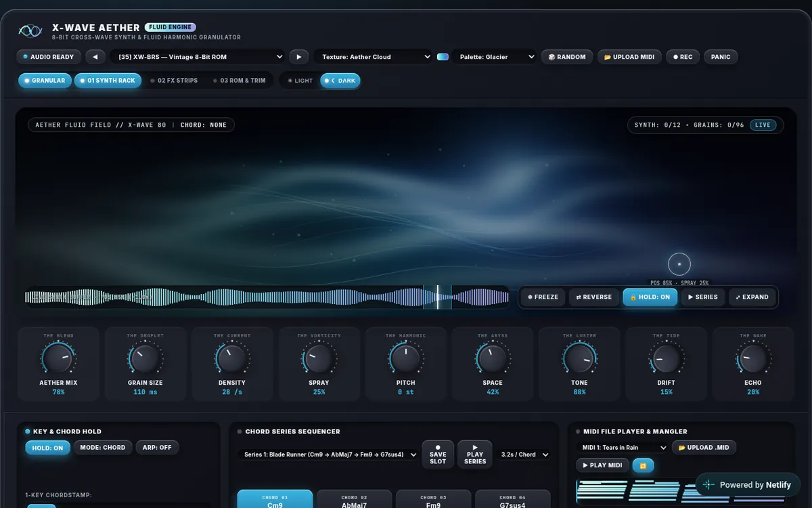Click the FLUID ENGINE badge
The image size is (812, 508).
(171, 28)
